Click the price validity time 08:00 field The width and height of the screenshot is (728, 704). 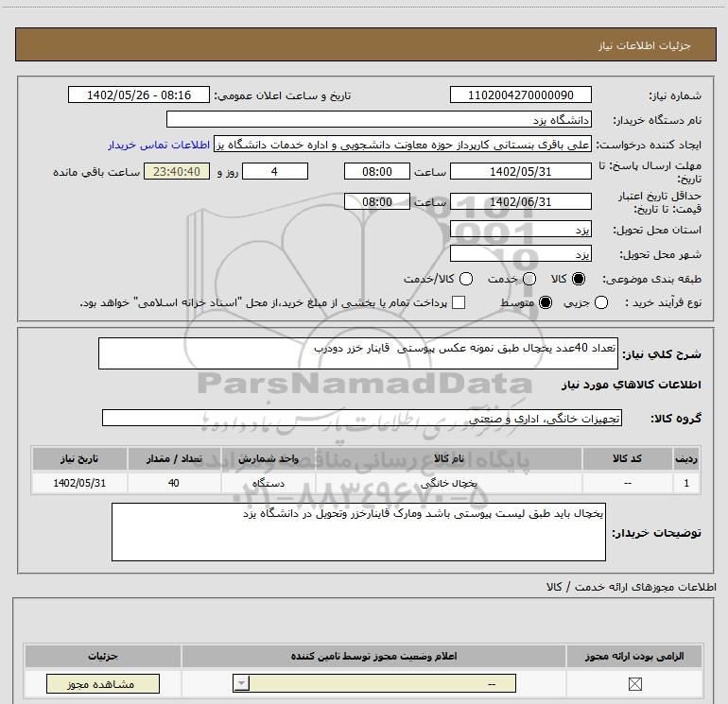pyautogui.click(x=377, y=201)
